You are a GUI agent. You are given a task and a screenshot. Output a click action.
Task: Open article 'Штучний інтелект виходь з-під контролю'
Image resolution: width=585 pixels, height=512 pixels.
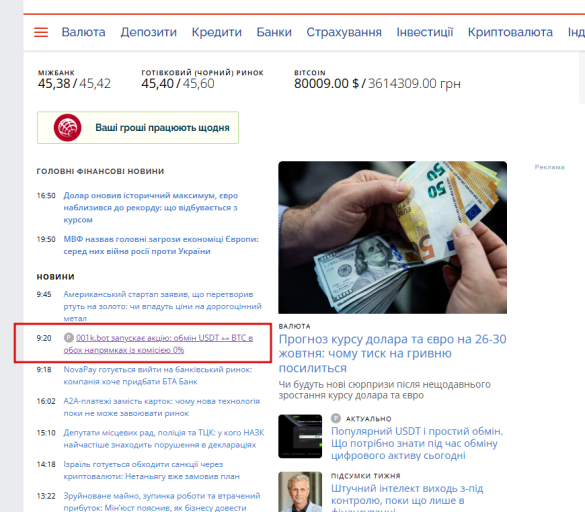(407, 497)
